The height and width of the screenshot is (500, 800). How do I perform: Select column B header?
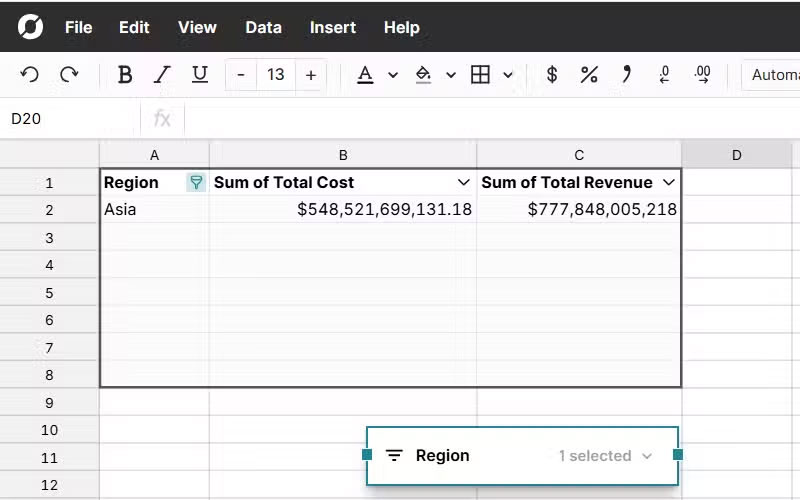[343, 155]
